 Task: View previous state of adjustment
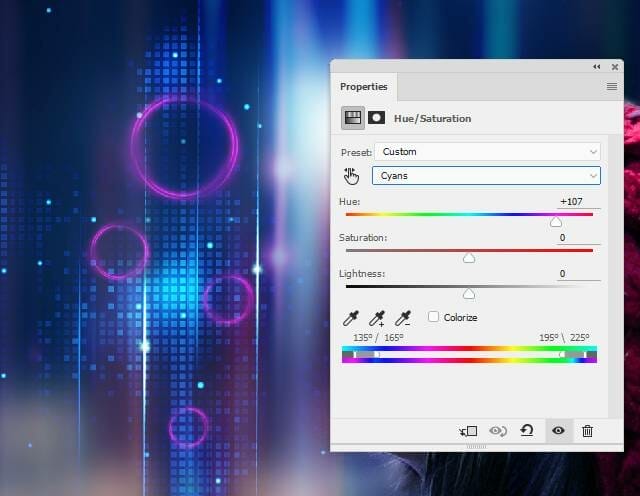click(498, 431)
